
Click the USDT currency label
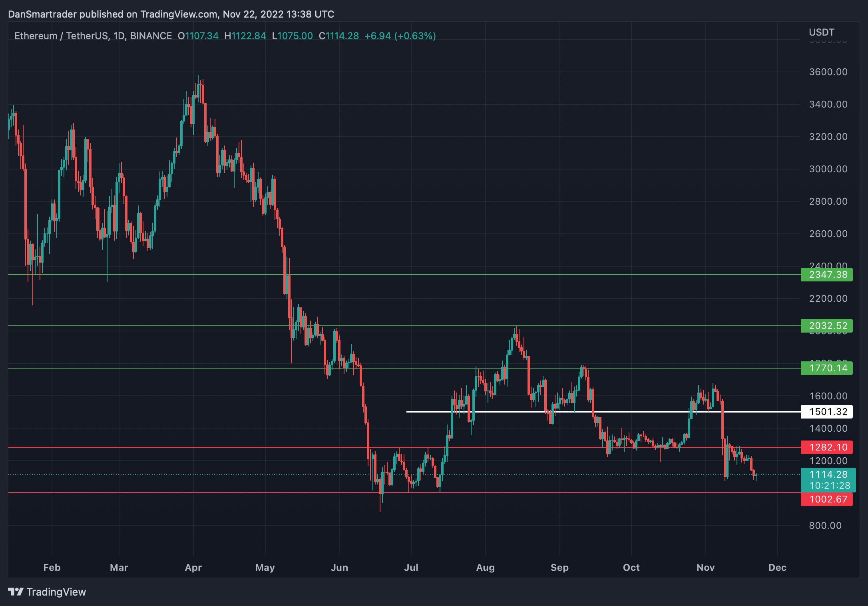click(822, 32)
